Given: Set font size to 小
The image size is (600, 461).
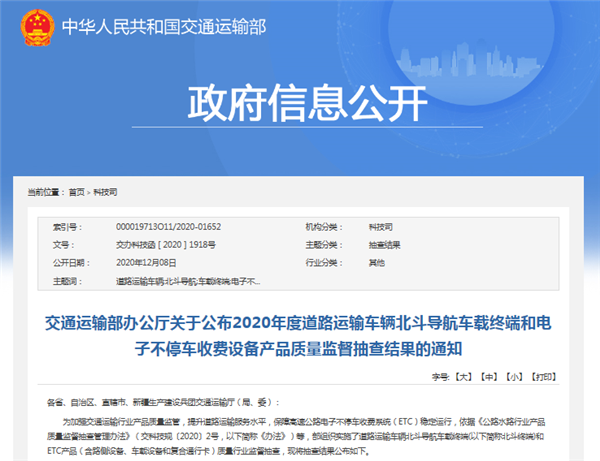Looking at the screenshot, I should [x=514, y=380].
